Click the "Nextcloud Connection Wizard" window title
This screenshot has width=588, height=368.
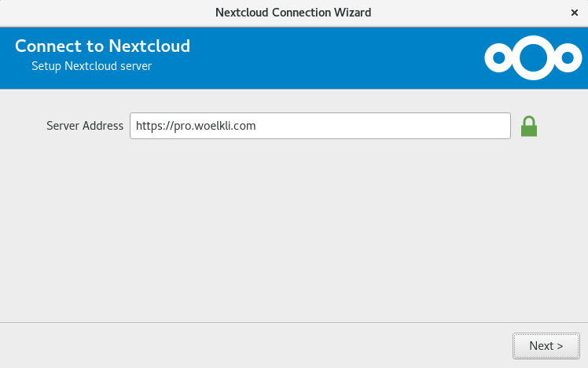293,13
